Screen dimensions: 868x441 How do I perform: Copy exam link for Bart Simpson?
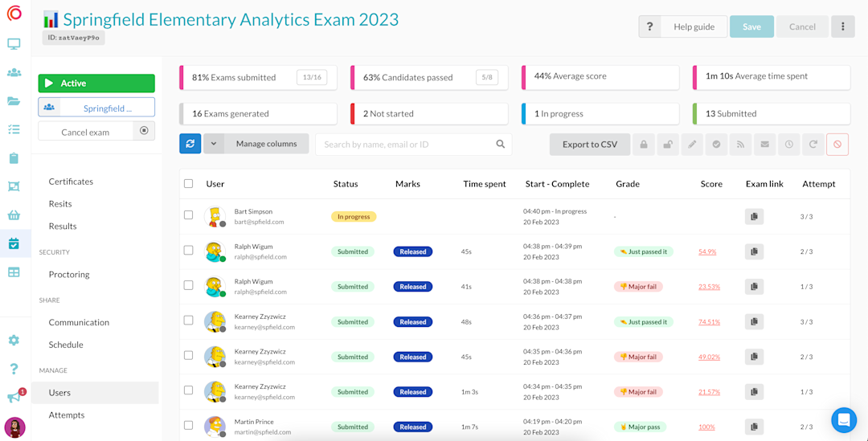pos(754,217)
